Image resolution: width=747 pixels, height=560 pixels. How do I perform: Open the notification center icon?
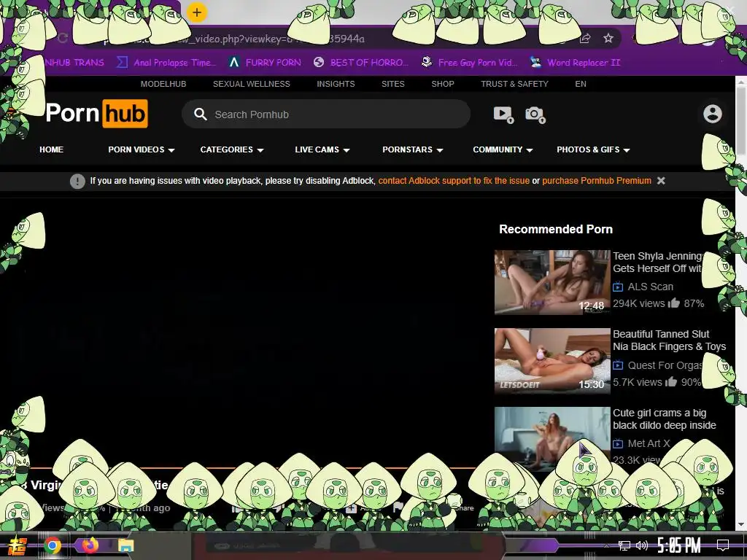723,545
